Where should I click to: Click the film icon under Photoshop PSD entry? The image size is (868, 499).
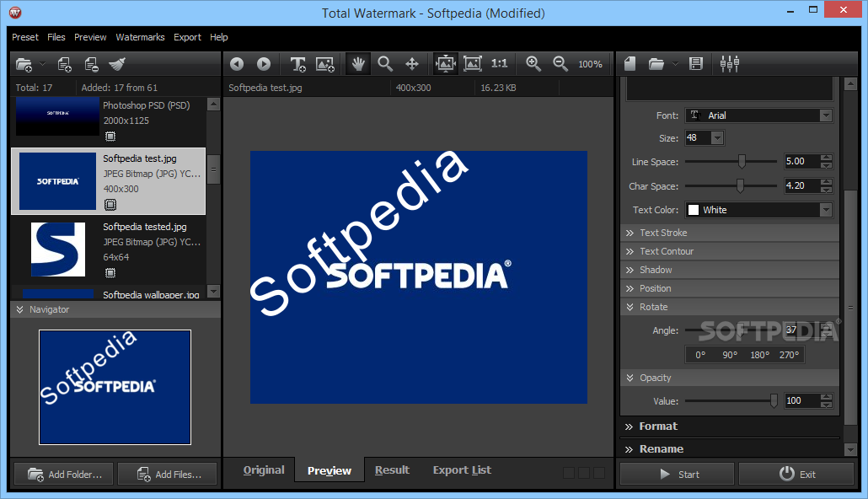[x=110, y=137]
